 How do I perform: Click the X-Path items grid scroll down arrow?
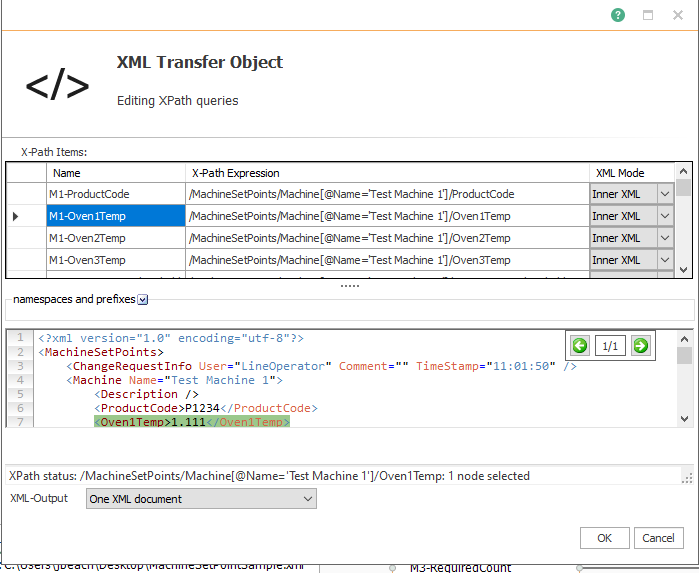click(683, 270)
